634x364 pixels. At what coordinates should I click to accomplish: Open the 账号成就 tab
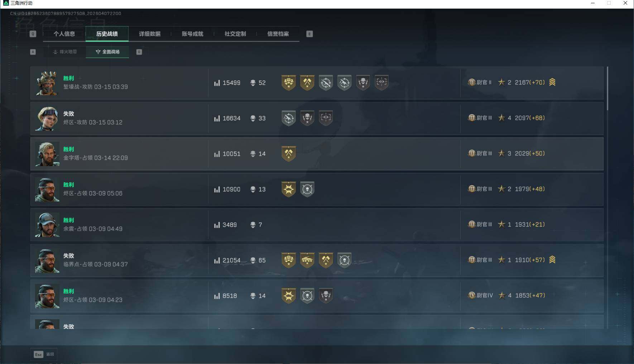[x=192, y=34]
